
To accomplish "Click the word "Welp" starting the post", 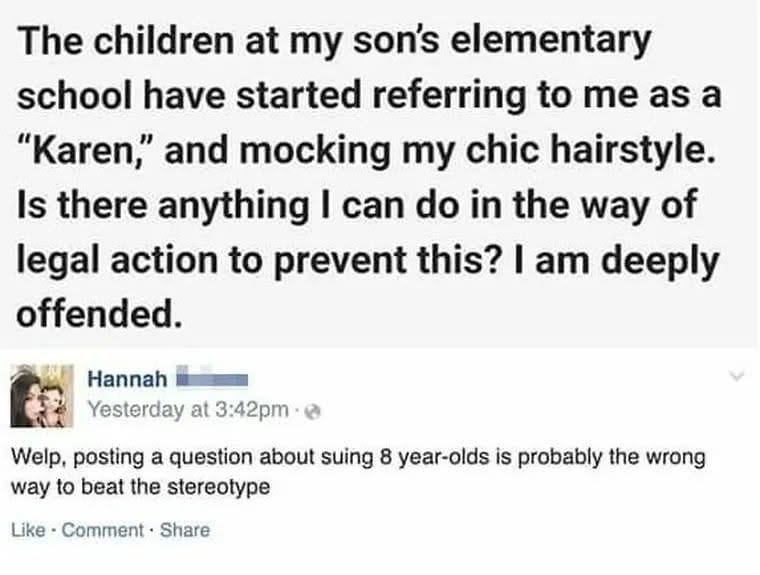I will click(x=35, y=459).
